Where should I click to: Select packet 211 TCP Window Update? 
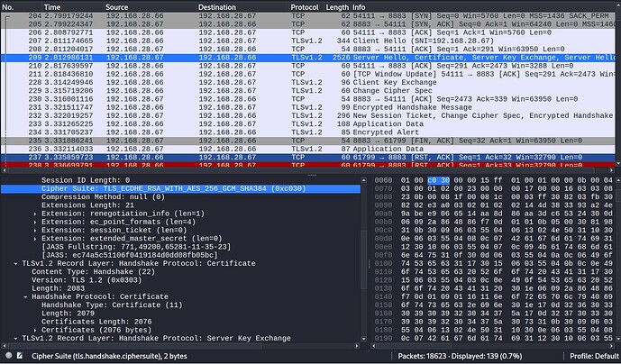(x=308, y=74)
